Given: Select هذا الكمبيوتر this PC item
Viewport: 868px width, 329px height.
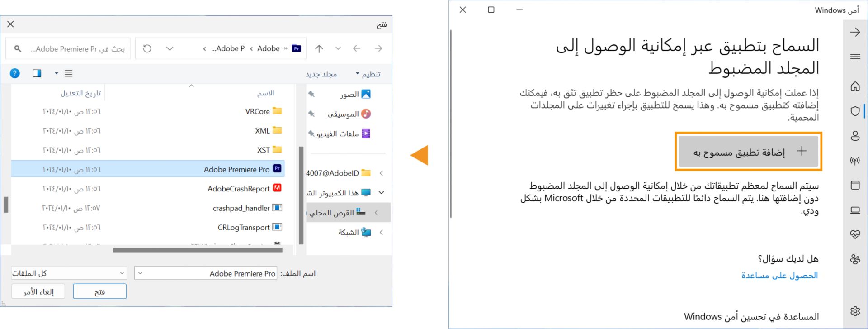Looking at the screenshot, I should [x=339, y=193].
